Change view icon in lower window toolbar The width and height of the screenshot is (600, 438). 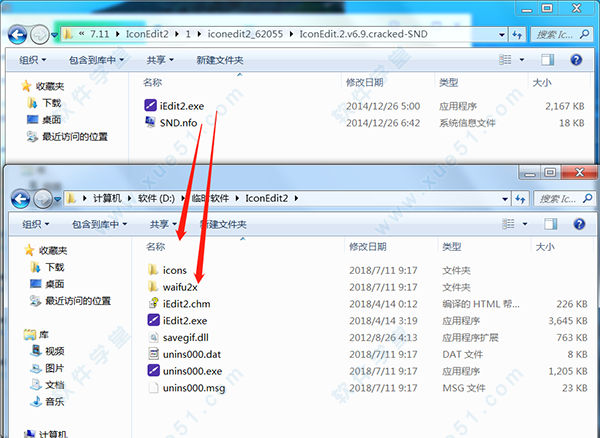(x=508, y=224)
